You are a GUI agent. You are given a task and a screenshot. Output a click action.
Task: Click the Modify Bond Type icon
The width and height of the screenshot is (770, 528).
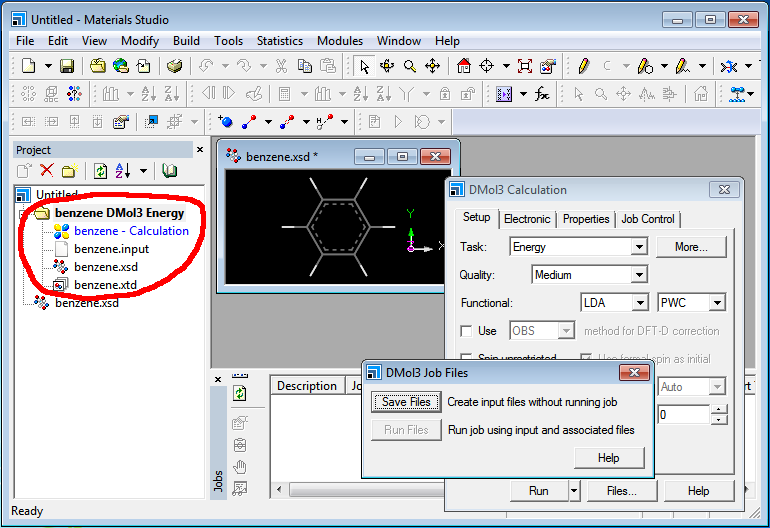coord(287,121)
